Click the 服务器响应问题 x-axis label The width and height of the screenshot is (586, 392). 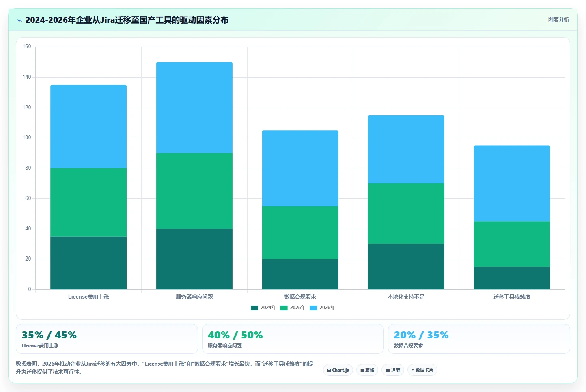(194, 297)
